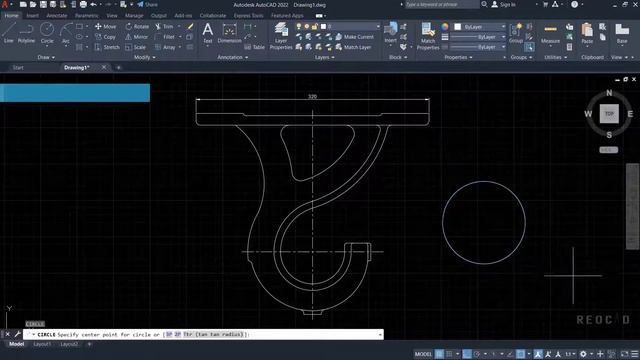Select the Arc tool

click(65, 33)
